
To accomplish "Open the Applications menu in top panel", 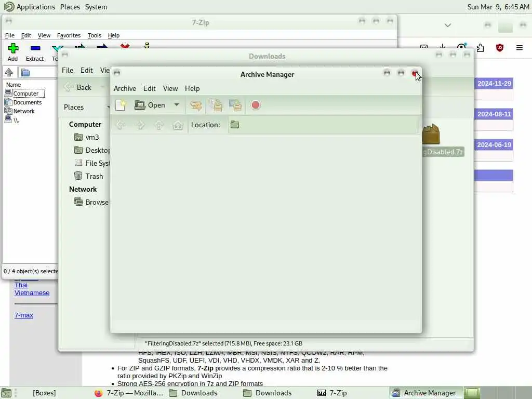I will [30, 7].
